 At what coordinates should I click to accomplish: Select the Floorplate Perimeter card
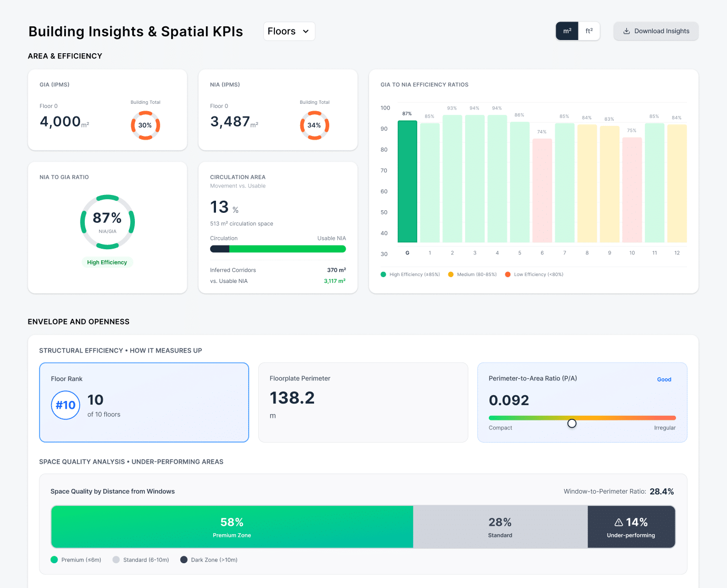[x=363, y=403]
